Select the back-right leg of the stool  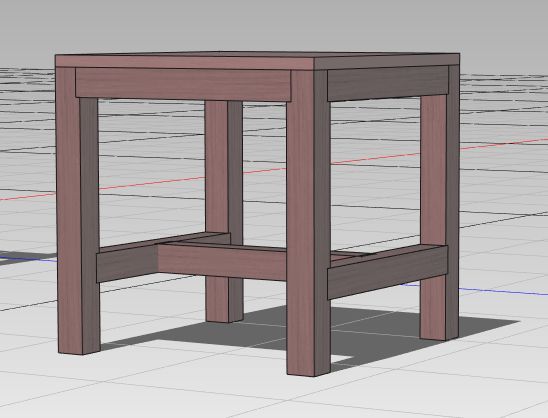click(439, 203)
